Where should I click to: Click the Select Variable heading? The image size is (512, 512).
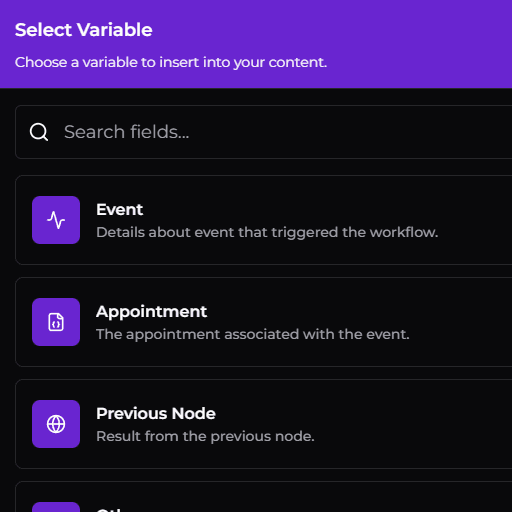[x=84, y=30]
